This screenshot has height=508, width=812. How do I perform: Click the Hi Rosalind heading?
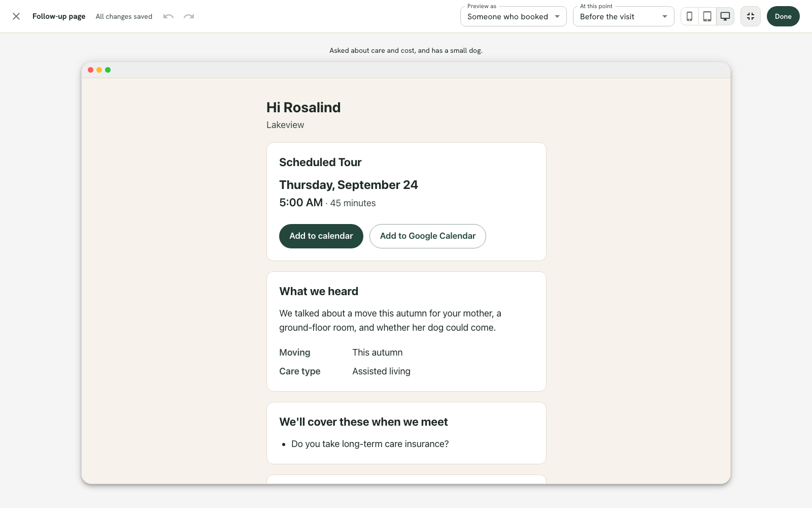303,108
